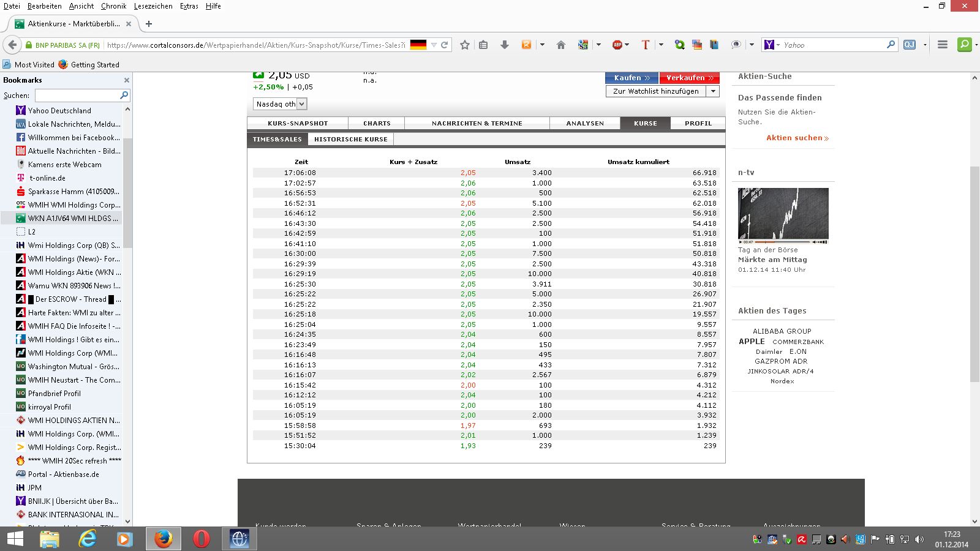The width and height of the screenshot is (980, 551).
Task: Show the taskbar clock and date
Action: (x=952, y=539)
